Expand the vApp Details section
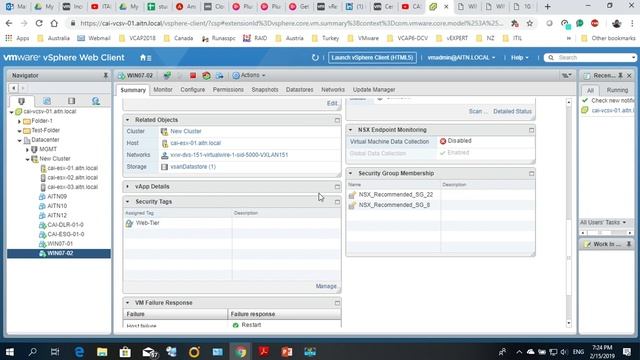 (127, 187)
